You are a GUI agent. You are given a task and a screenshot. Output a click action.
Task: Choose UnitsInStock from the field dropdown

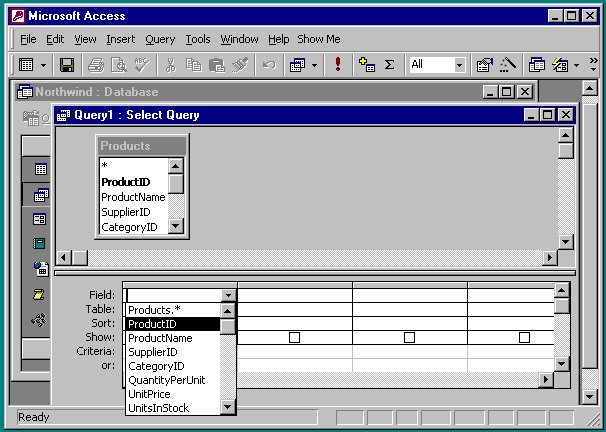[x=173, y=408]
